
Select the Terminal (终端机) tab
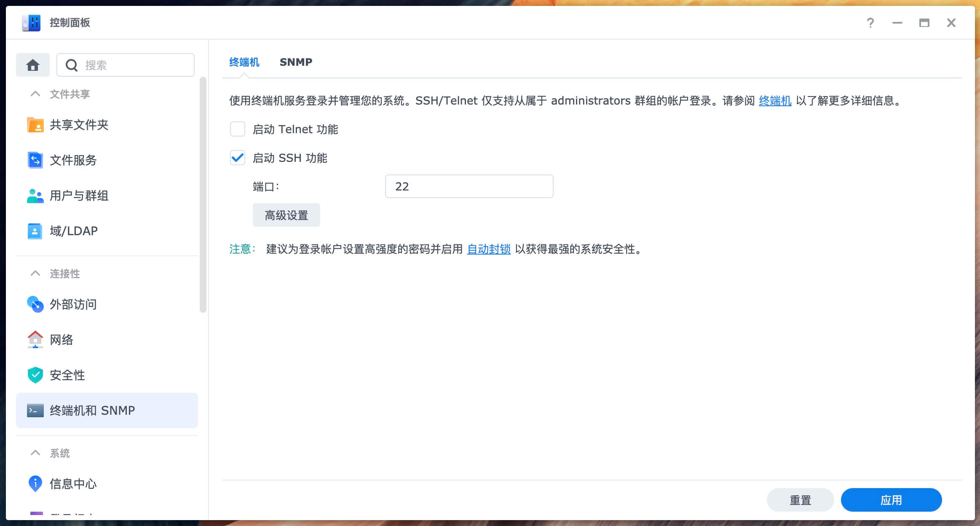(x=244, y=62)
